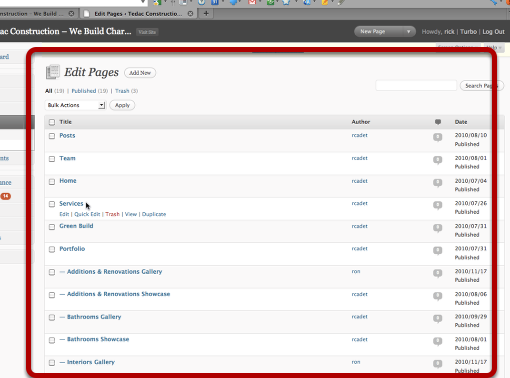Click the Date column header
The height and width of the screenshot is (378, 510).
tap(461, 122)
